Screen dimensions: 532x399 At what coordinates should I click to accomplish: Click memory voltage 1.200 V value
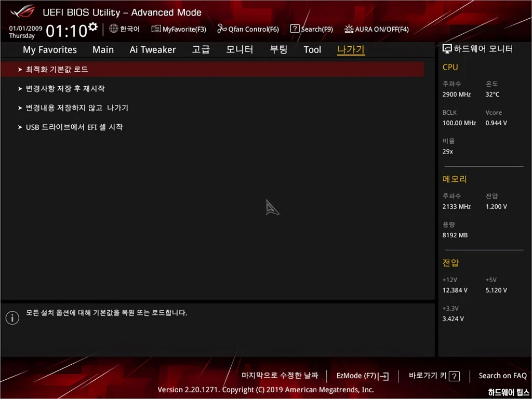496,206
